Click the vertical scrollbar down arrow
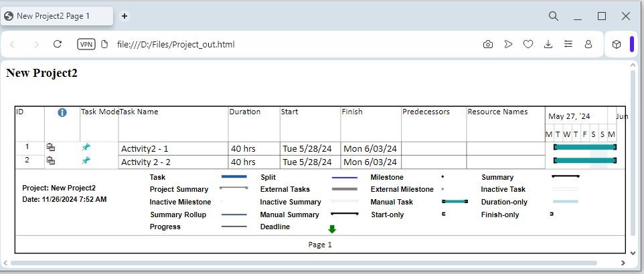 click(x=633, y=253)
